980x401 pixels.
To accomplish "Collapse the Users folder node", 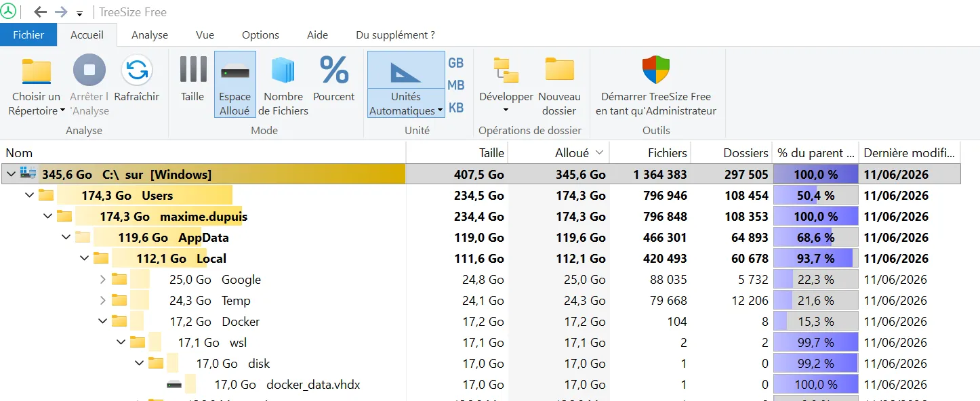I will [29, 195].
